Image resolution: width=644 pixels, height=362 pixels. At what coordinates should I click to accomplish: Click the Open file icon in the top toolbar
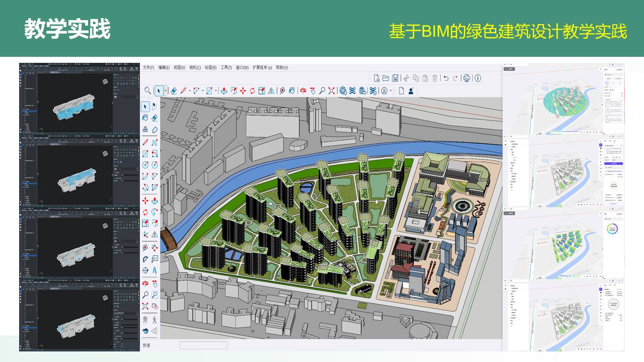pos(385,78)
